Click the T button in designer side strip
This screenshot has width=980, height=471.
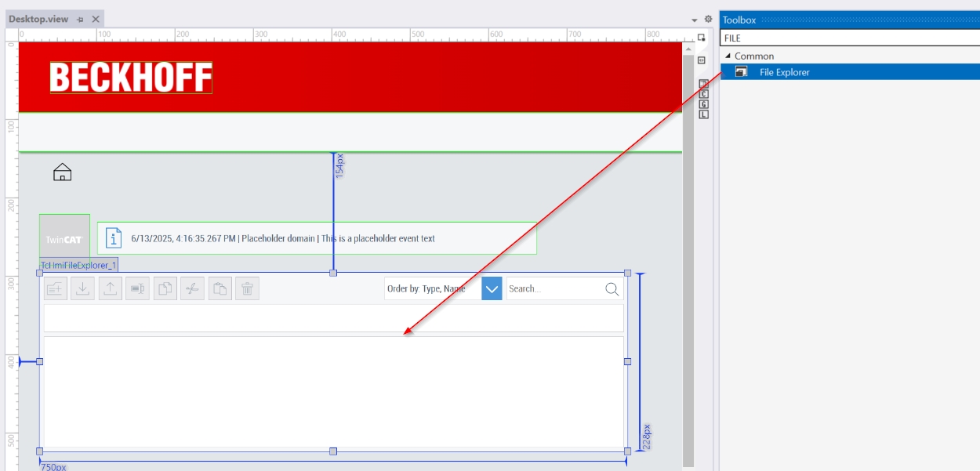(703, 84)
